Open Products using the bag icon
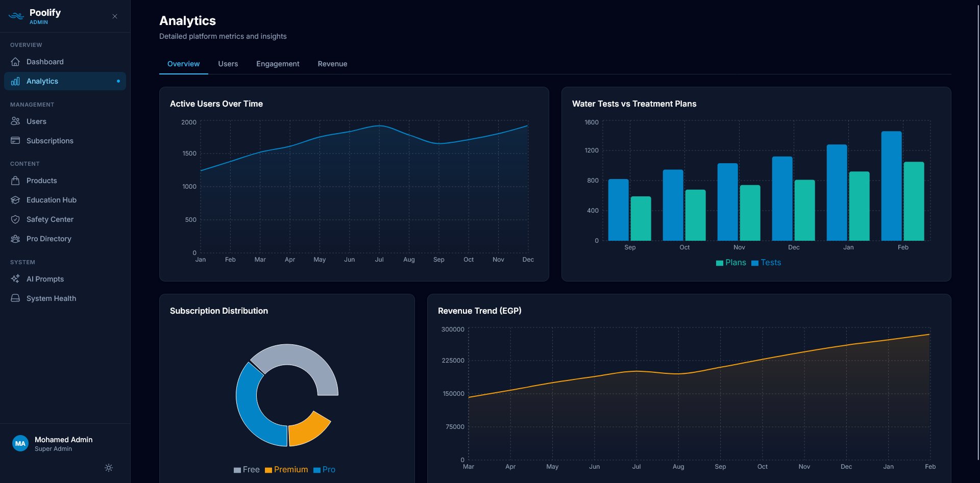 click(x=16, y=181)
